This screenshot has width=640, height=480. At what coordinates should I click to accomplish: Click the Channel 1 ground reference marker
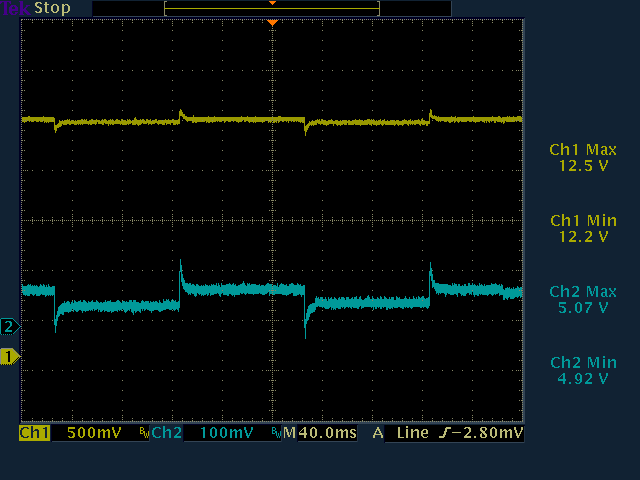click(x=10, y=356)
